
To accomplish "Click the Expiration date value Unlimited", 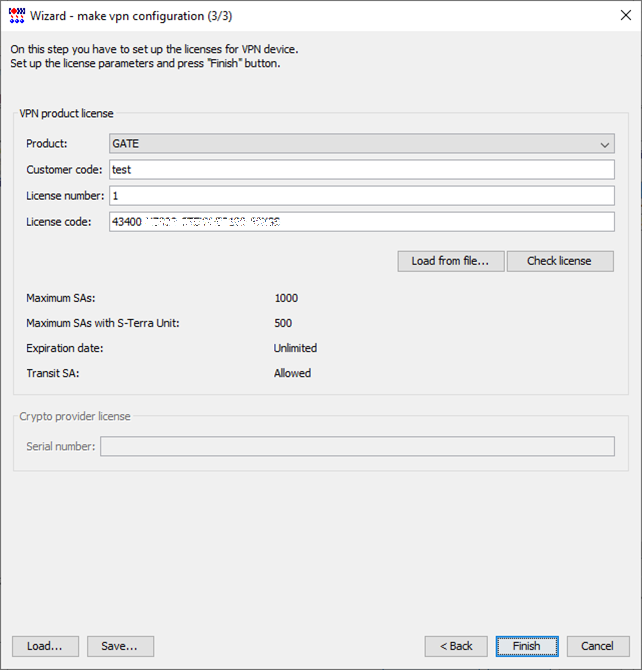I will click(295, 348).
